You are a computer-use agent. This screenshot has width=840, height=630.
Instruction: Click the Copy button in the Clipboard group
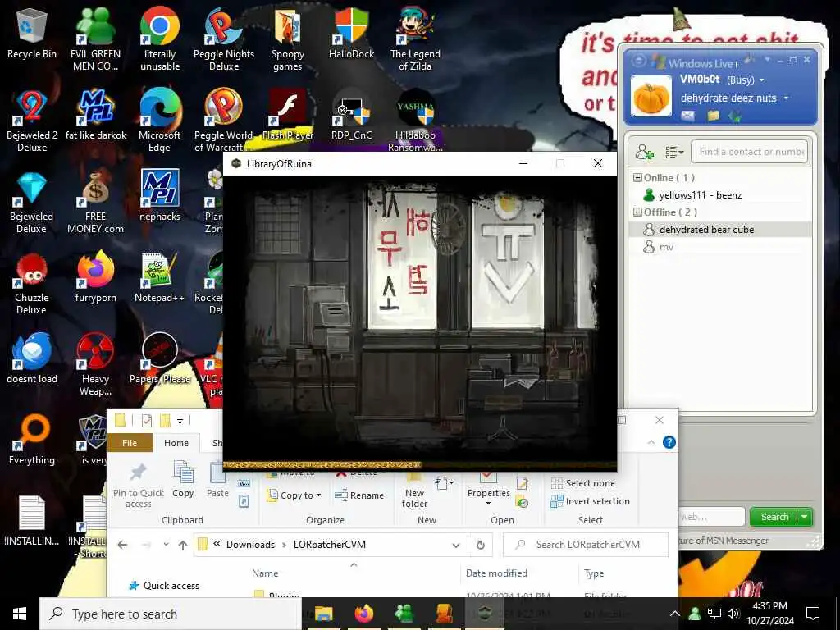(183, 479)
